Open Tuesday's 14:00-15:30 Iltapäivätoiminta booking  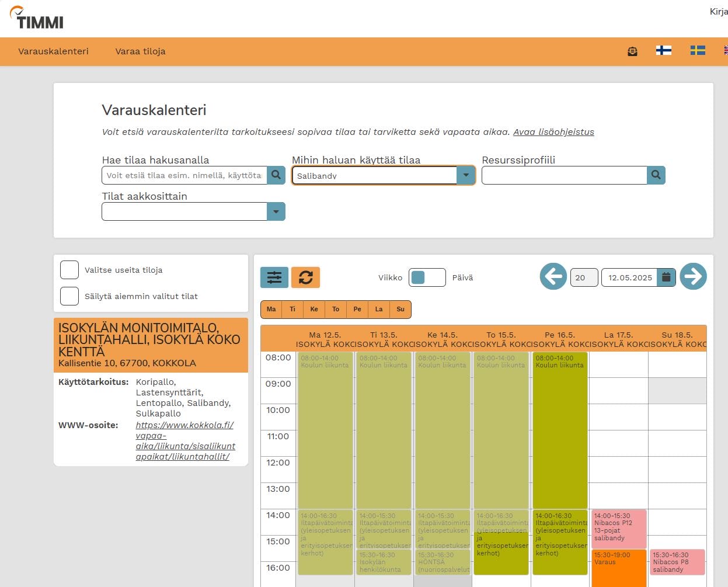[384, 529]
